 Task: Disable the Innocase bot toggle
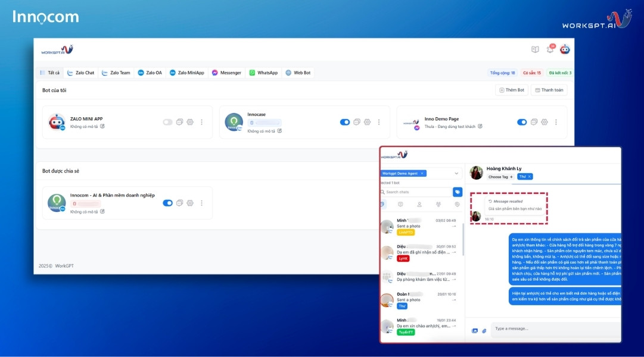pyautogui.click(x=344, y=122)
